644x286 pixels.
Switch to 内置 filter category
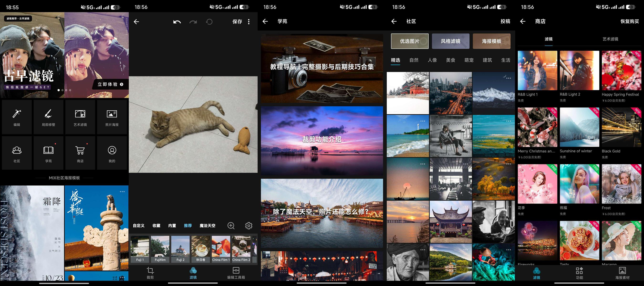coord(172,225)
